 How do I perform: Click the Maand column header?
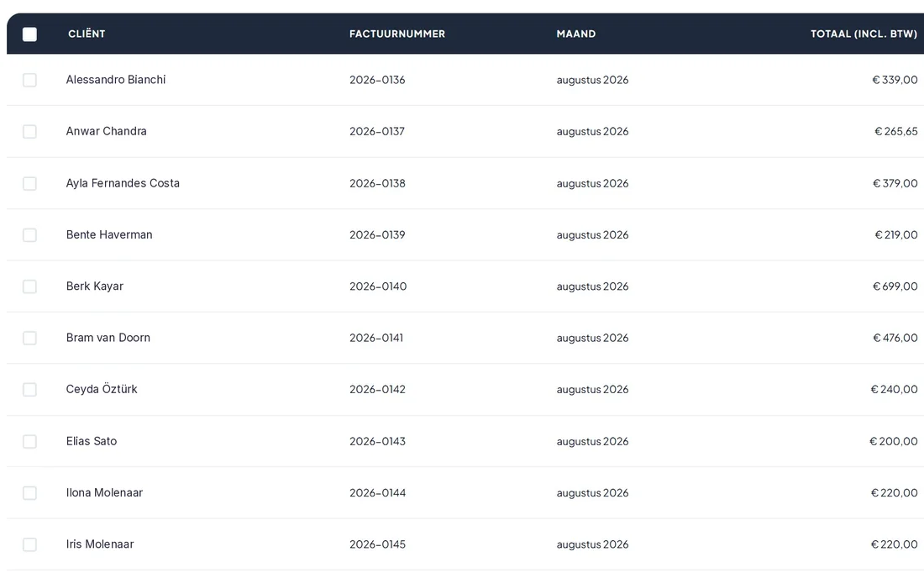[x=575, y=34]
